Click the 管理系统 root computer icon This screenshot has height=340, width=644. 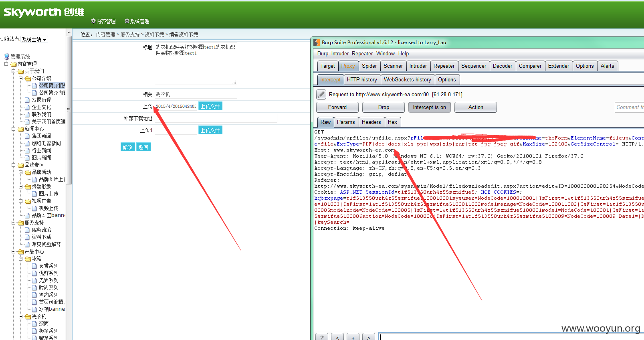tap(6, 57)
